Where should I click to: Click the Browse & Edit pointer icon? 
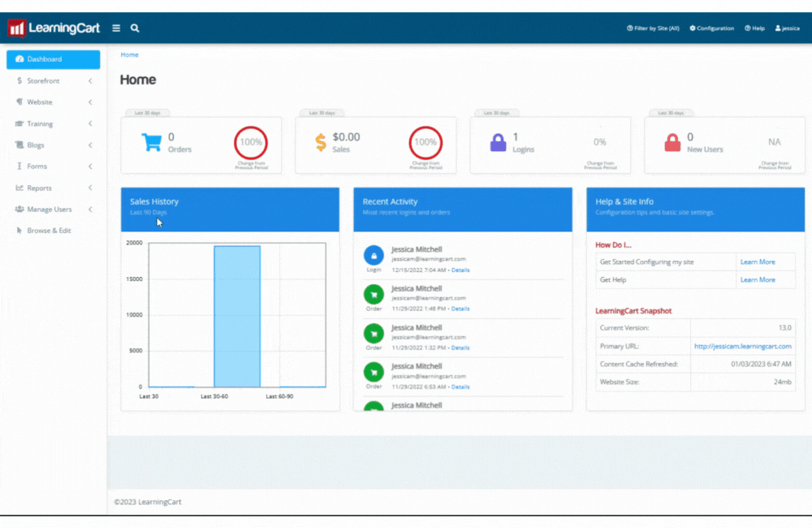coord(19,231)
